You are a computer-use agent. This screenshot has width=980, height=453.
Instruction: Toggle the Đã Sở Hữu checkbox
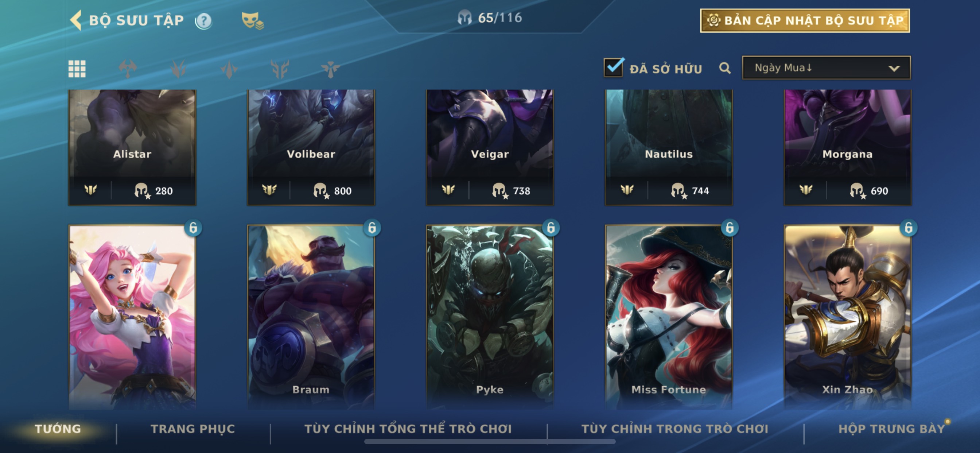tap(613, 67)
